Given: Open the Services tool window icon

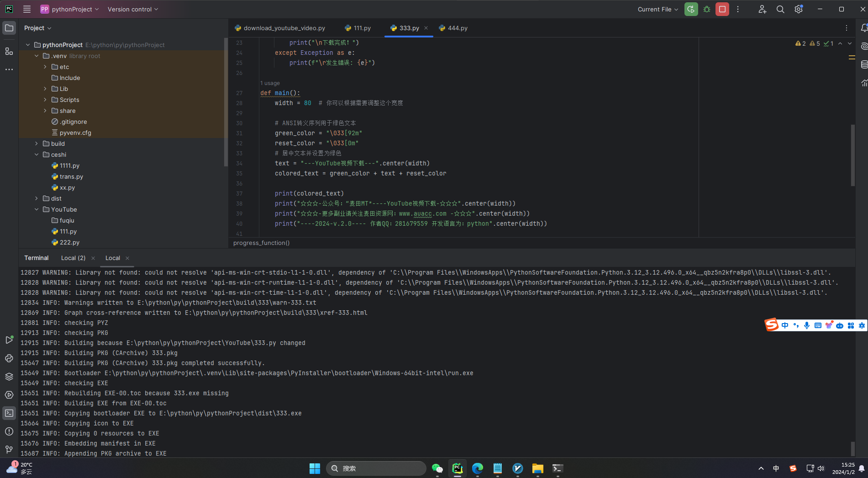Looking at the screenshot, I should (x=9, y=395).
